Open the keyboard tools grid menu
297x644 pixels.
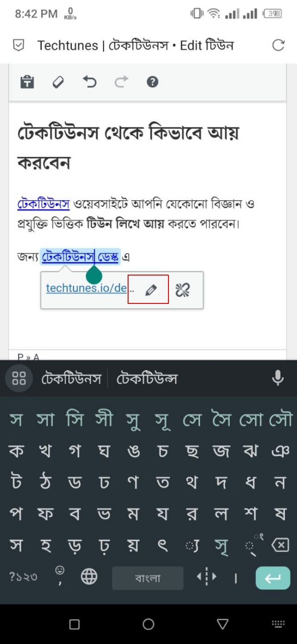coord(19,378)
